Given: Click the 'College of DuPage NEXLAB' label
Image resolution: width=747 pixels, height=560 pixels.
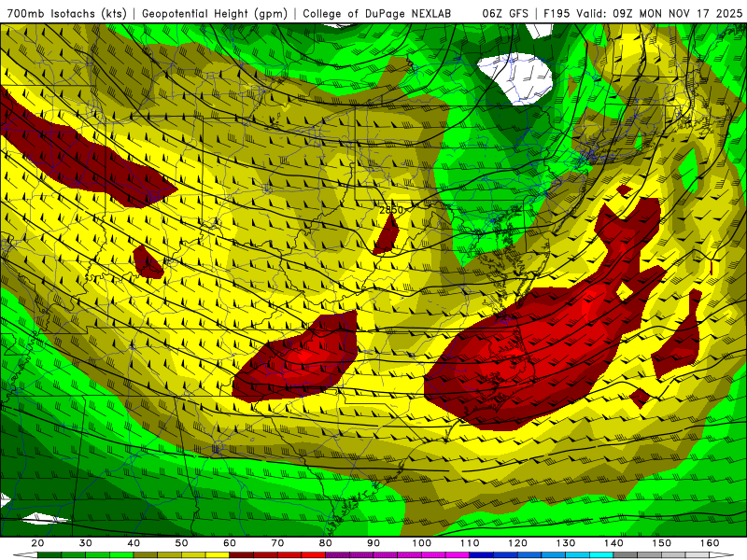Looking at the screenshot, I should (377, 14).
